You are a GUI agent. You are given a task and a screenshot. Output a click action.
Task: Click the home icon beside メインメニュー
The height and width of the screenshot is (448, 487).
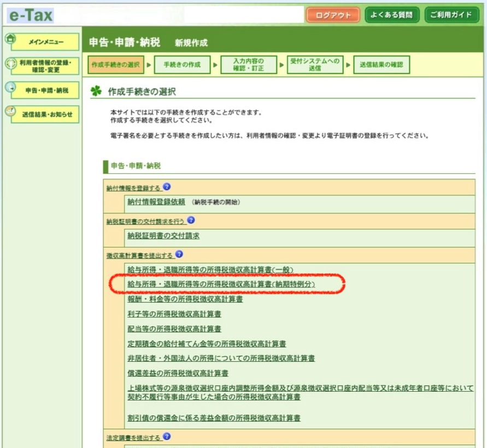tap(10, 39)
